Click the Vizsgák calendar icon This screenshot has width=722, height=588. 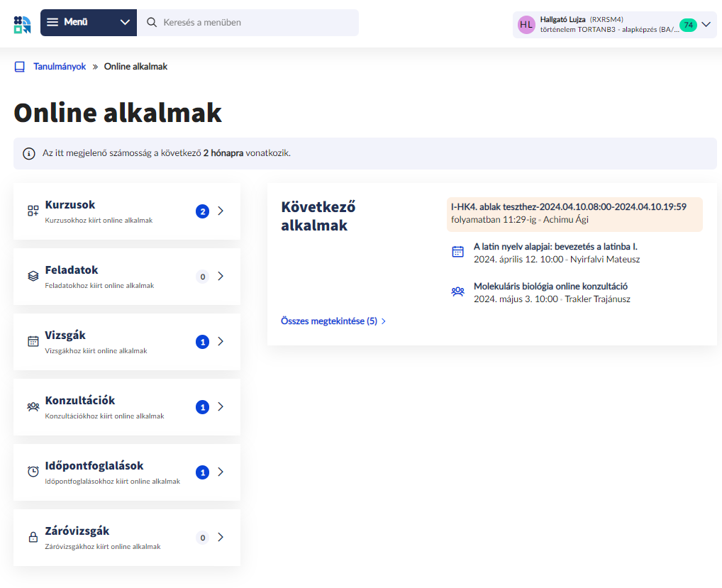pyautogui.click(x=33, y=341)
